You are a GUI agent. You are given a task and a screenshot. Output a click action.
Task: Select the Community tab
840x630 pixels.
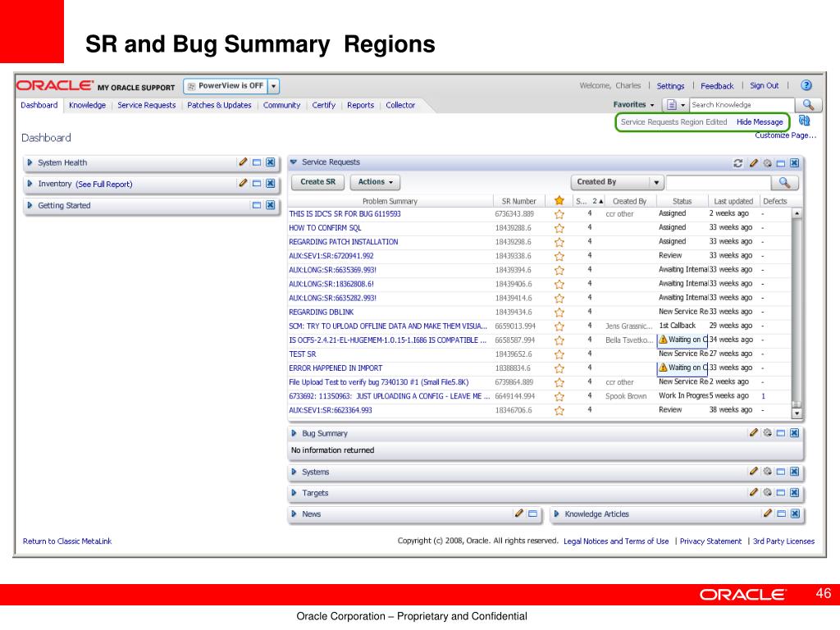click(282, 105)
